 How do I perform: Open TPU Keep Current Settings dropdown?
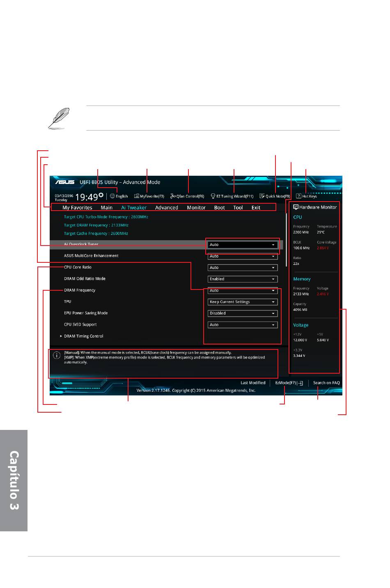(243, 302)
